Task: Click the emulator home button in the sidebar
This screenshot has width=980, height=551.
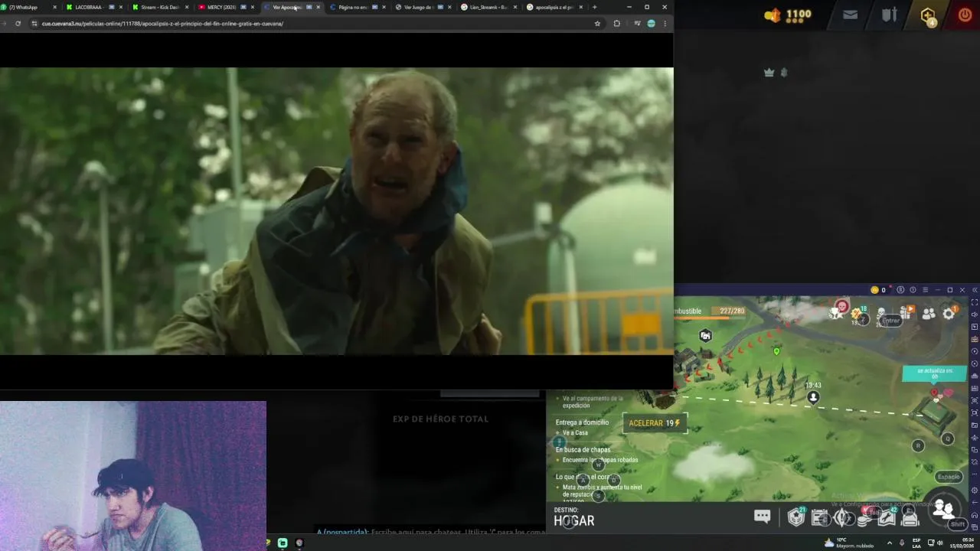Action: pos(974,515)
